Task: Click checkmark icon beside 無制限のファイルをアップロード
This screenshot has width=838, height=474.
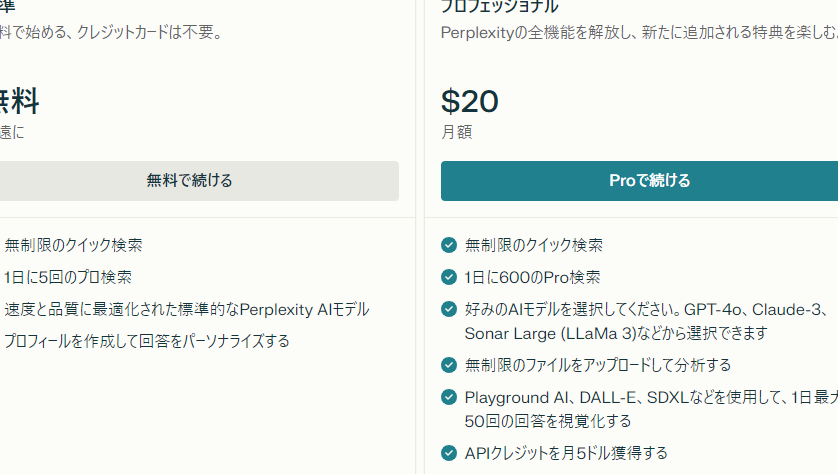Action: pos(449,365)
